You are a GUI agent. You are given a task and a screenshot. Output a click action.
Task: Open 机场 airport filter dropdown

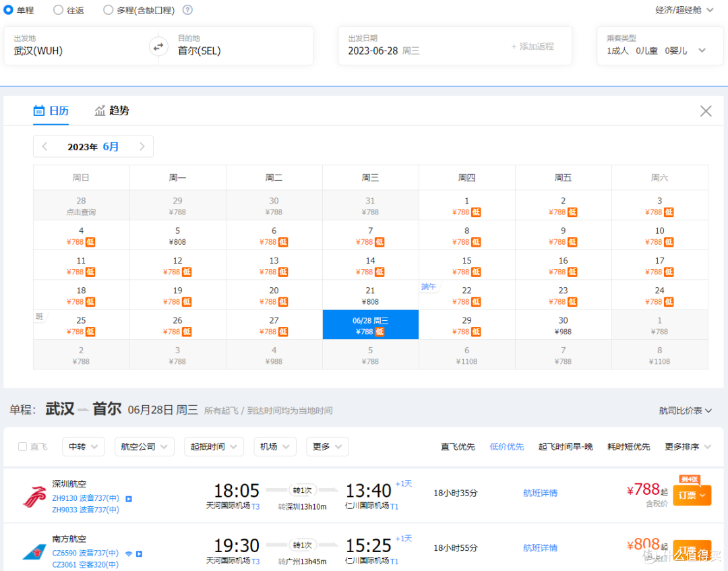[275, 446]
